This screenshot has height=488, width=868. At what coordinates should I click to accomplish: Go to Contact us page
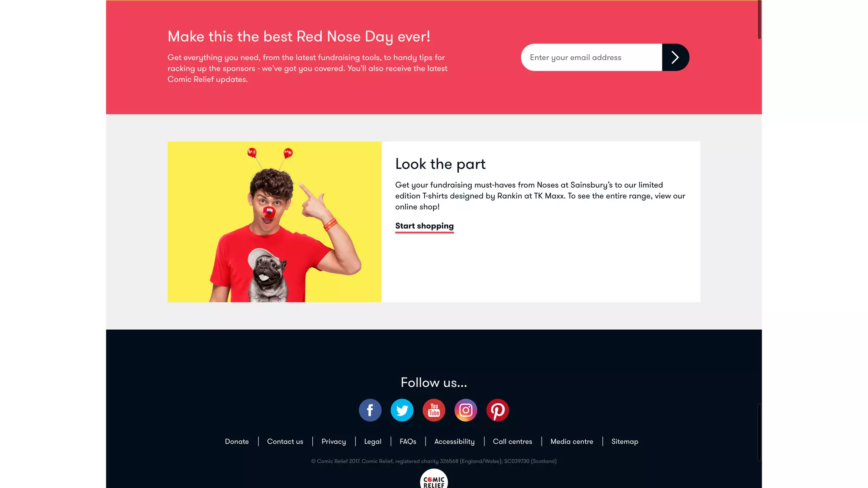[x=285, y=441]
